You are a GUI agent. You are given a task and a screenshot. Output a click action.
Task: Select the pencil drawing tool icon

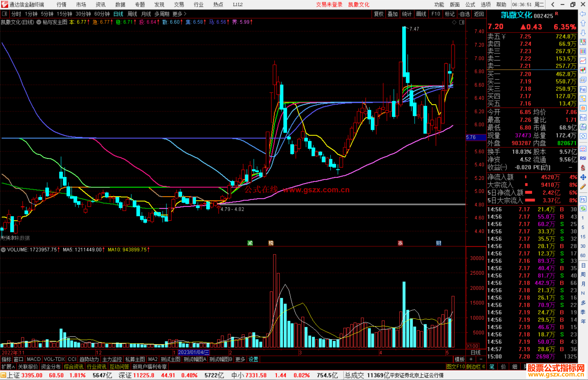click(583, 187)
